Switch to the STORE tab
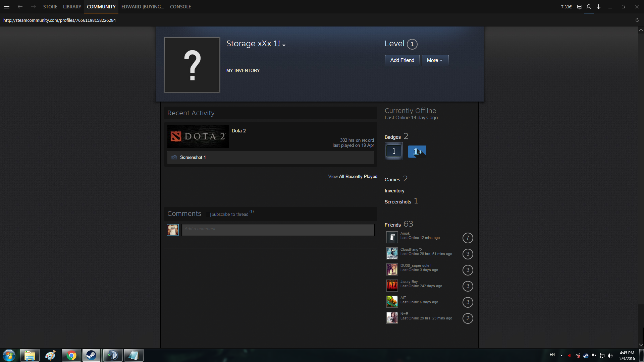Screen dimensions: 644x362 coord(50,7)
